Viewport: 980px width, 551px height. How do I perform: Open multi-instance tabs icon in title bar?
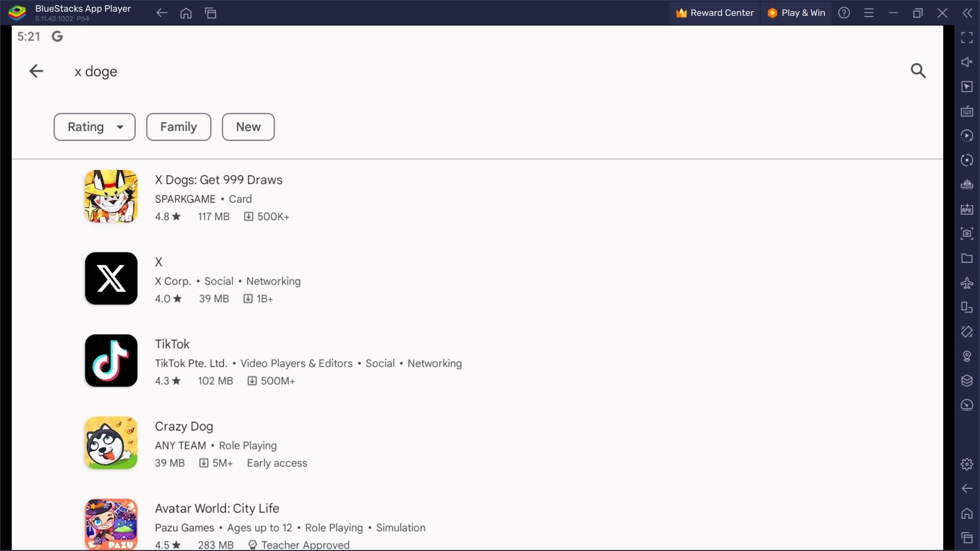(x=211, y=13)
